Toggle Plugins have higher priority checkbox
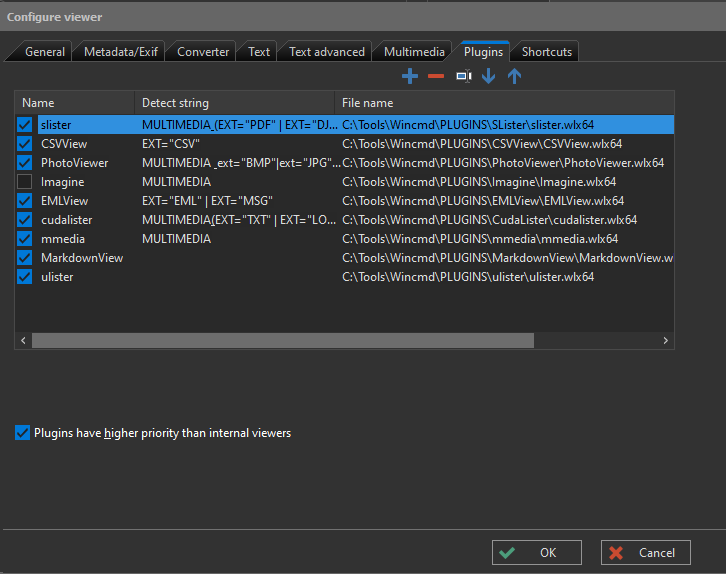The image size is (726, 574). tap(22, 432)
